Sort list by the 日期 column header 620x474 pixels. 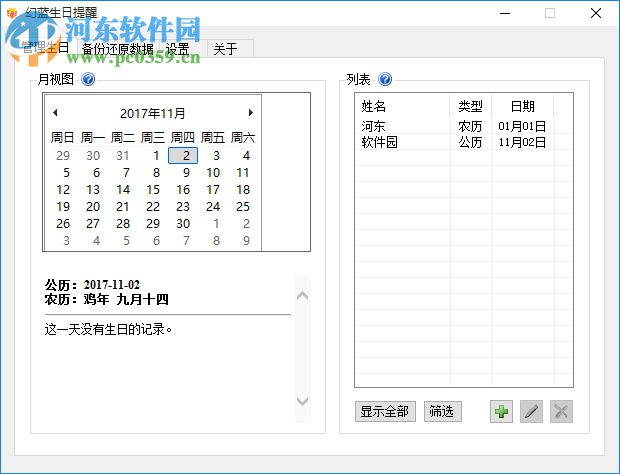coord(523,106)
